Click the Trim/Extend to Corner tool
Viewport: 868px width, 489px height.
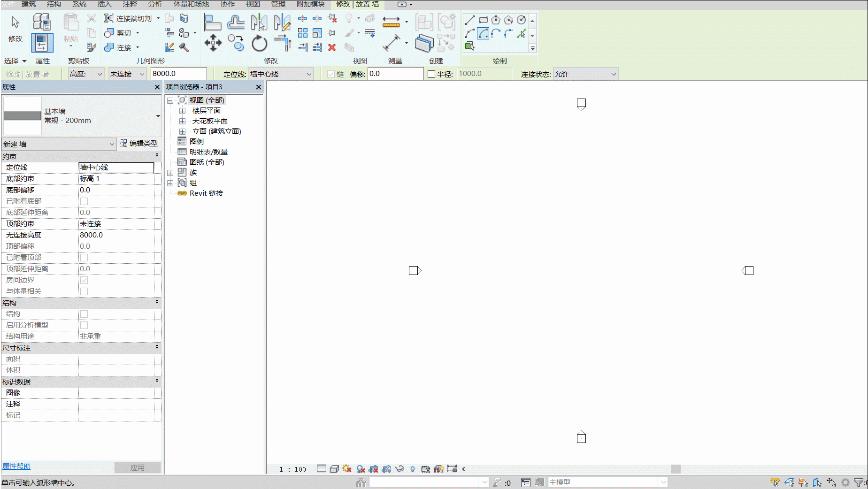click(x=282, y=43)
